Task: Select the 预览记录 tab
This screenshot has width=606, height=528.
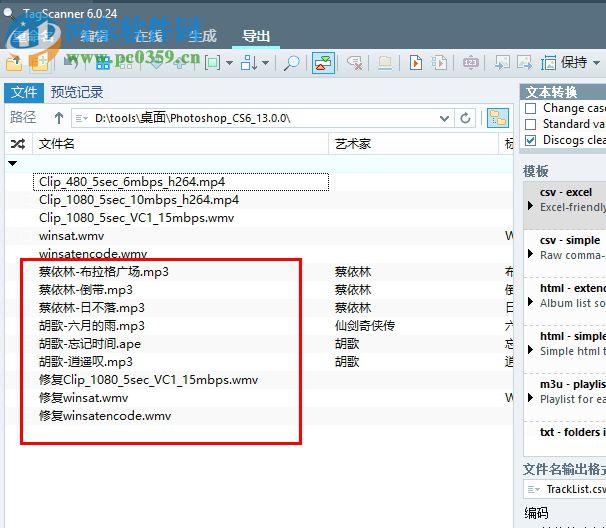Action: 77,92
